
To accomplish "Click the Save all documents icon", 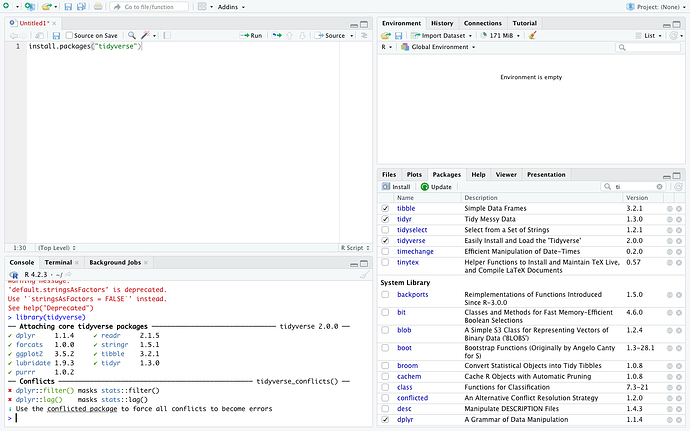I will pyautogui.click(x=81, y=7).
